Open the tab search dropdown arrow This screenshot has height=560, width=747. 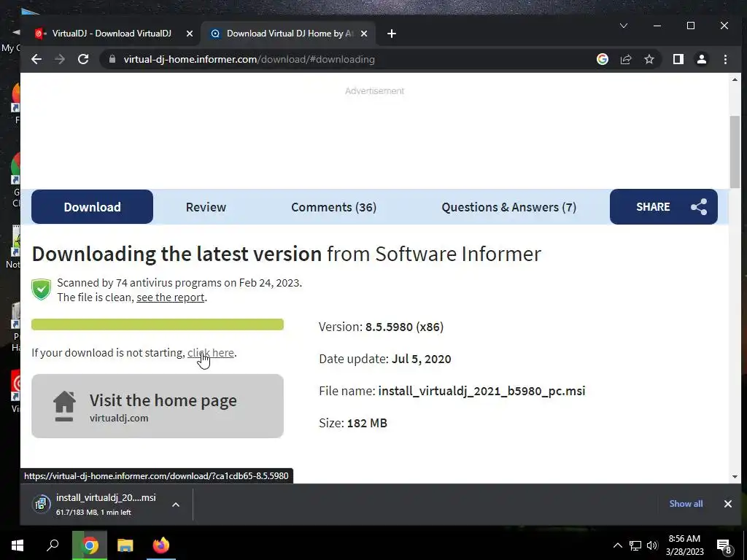pos(623,26)
